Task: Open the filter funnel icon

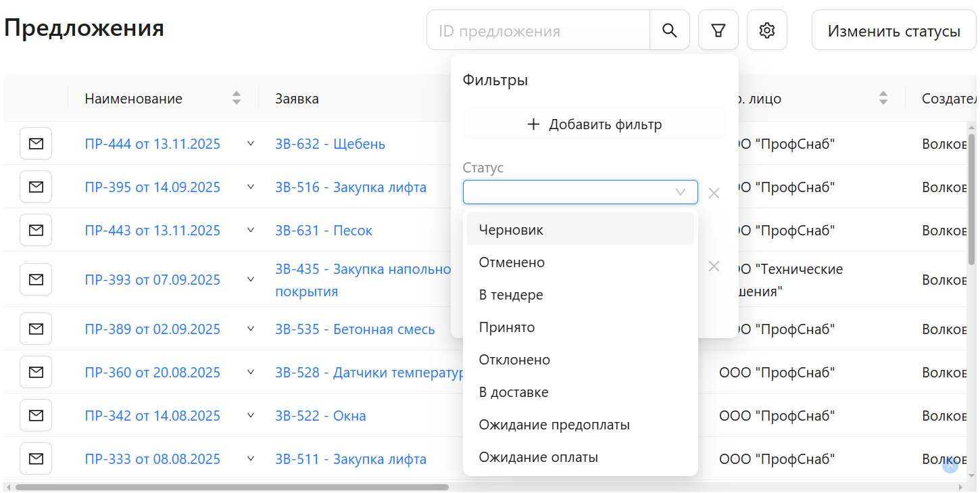Action: 718,30
